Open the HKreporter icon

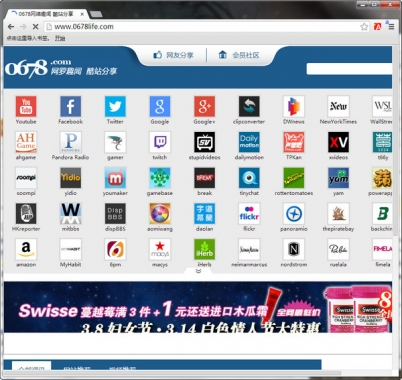tap(26, 213)
